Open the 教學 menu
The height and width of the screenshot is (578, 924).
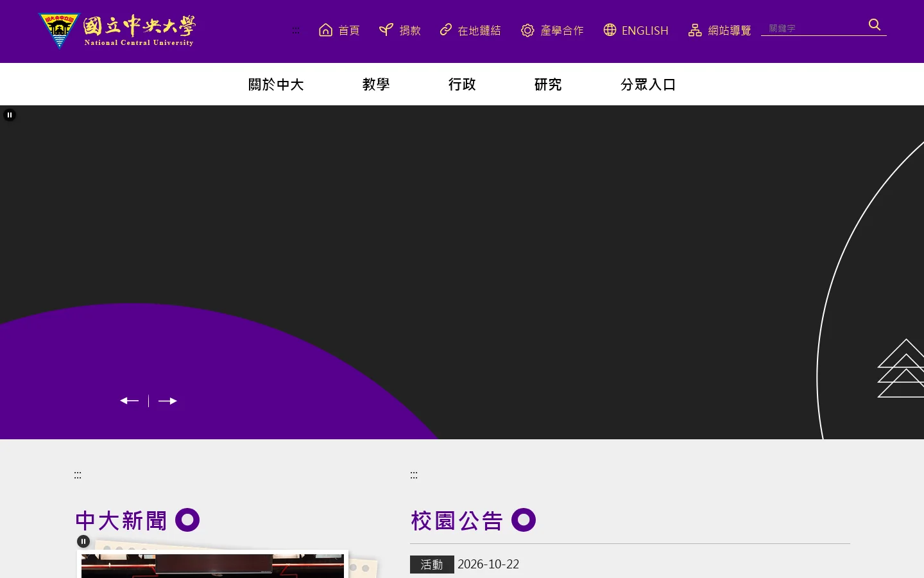[x=376, y=84]
